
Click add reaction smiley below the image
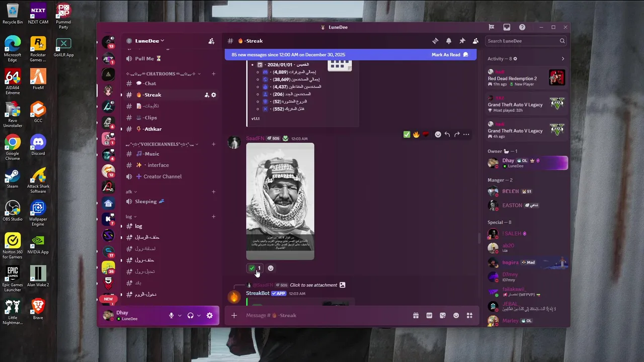coord(271,268)
